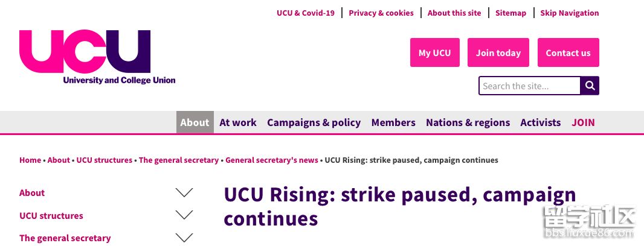Open Nations & regions menu
The image size is (644, 246).
[x=468, y=122]
